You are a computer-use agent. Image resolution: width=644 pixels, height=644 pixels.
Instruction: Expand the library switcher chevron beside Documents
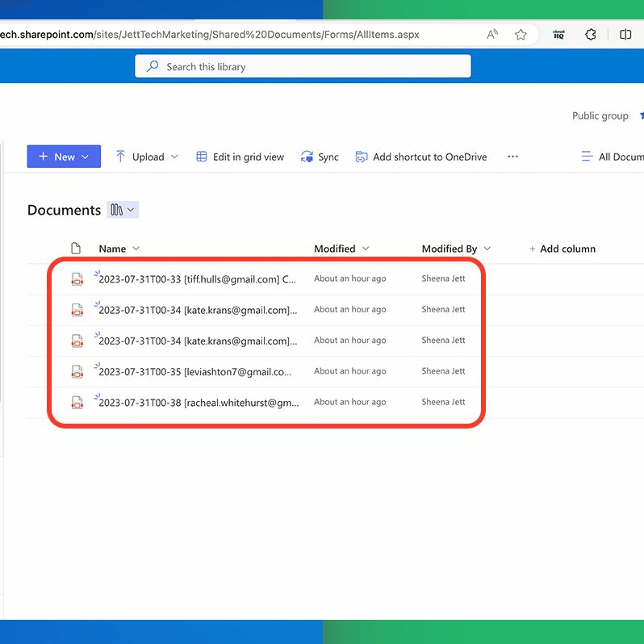(131, 210)
